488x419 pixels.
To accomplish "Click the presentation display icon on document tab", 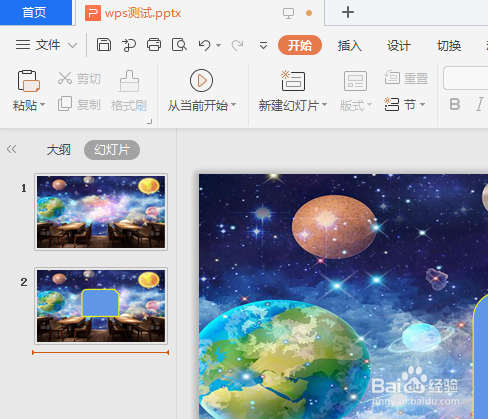I will click(x=288, y=13).
